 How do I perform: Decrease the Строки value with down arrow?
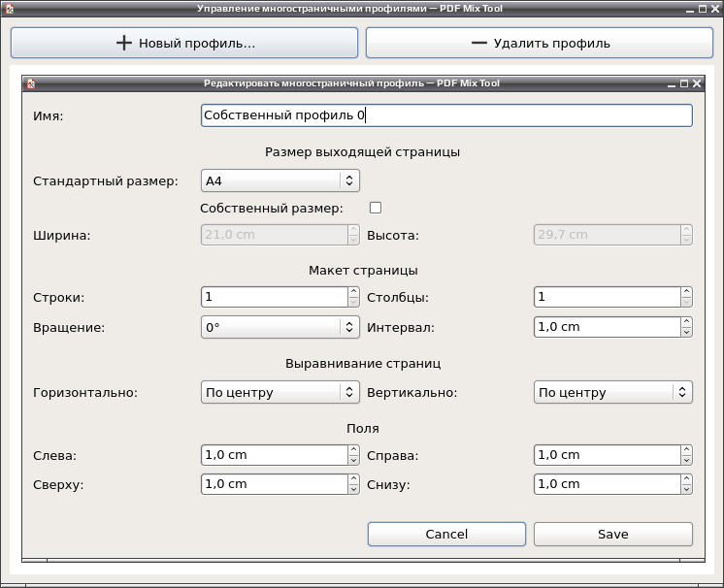point(353,302)
